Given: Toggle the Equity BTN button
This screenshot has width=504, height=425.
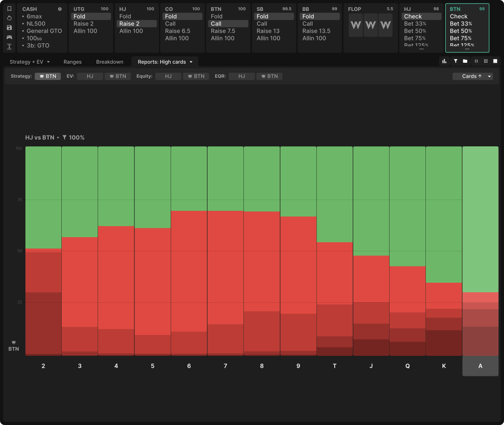Looking at the screenshot, I should pos(196,76).
